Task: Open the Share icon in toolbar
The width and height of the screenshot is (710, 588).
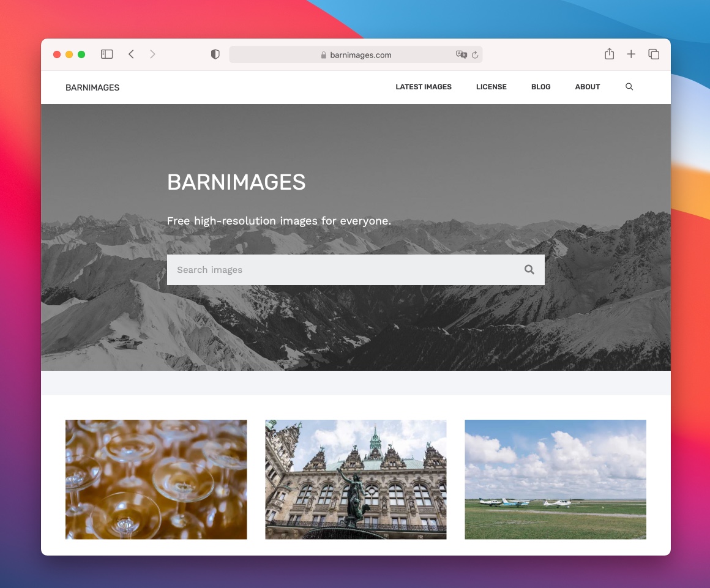Action: [x=610, y=54]
